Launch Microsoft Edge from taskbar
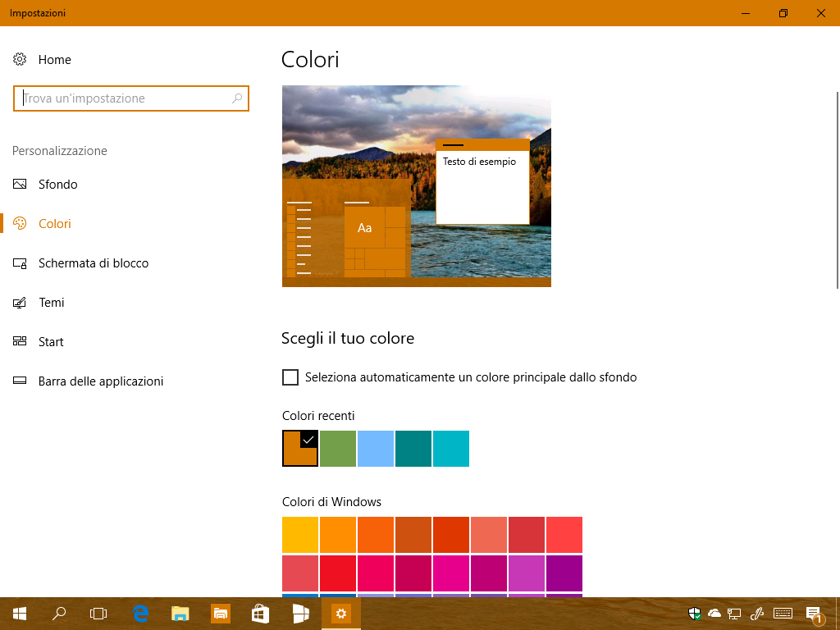This screenshot has width=840, height=630. coord(140,614)
